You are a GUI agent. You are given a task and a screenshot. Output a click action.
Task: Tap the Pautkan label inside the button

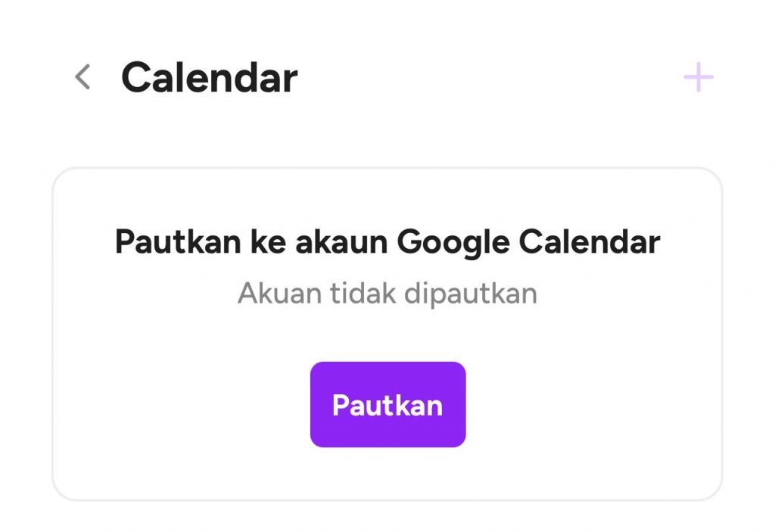(387, 406)
